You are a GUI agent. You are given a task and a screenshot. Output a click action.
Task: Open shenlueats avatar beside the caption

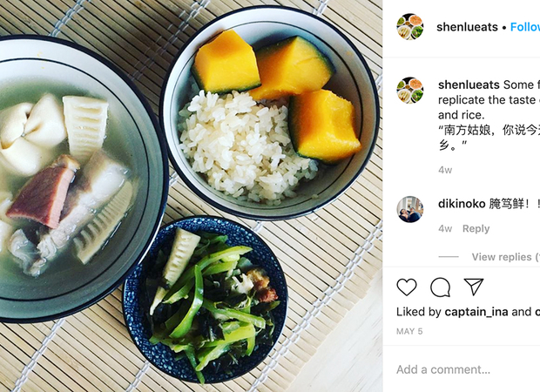pyautogui.click(x=410, y=91)
